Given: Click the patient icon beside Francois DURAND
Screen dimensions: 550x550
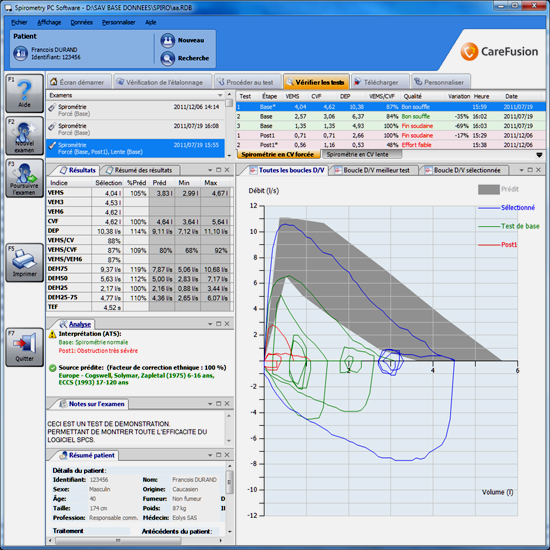Looking at the screenshot, I should point(20,53).
